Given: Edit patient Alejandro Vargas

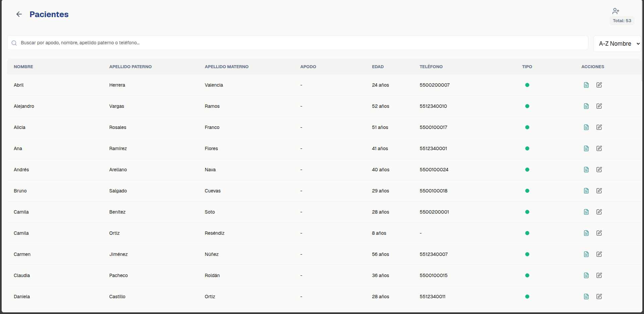Looking at the screenshot, I should pos(599,106).
